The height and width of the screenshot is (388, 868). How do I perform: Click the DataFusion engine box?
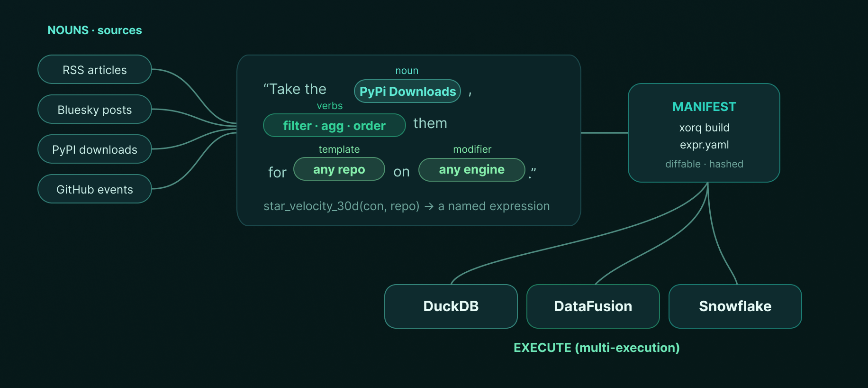pyautogui.click(x=593, y=306)
